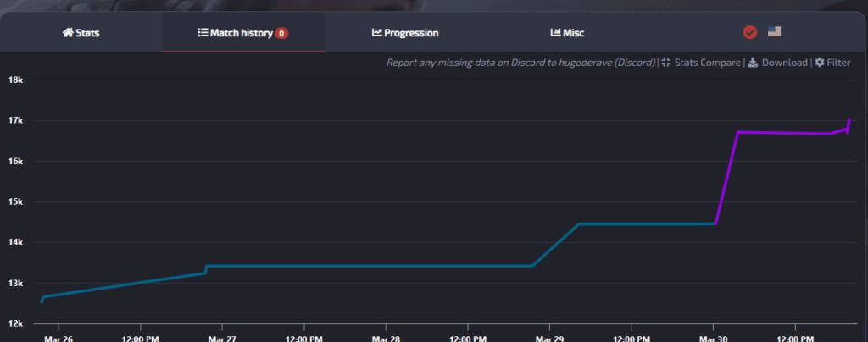The image size is (868, 342).
Task: Click the purple segment of the graph line
Action: click(x=780, y=133)
